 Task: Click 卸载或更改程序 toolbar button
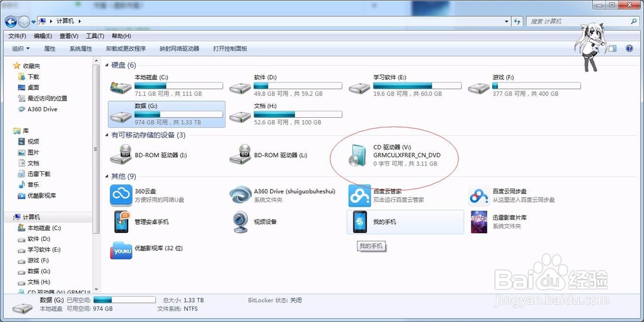pyautogui.click(x=126, y=48)
